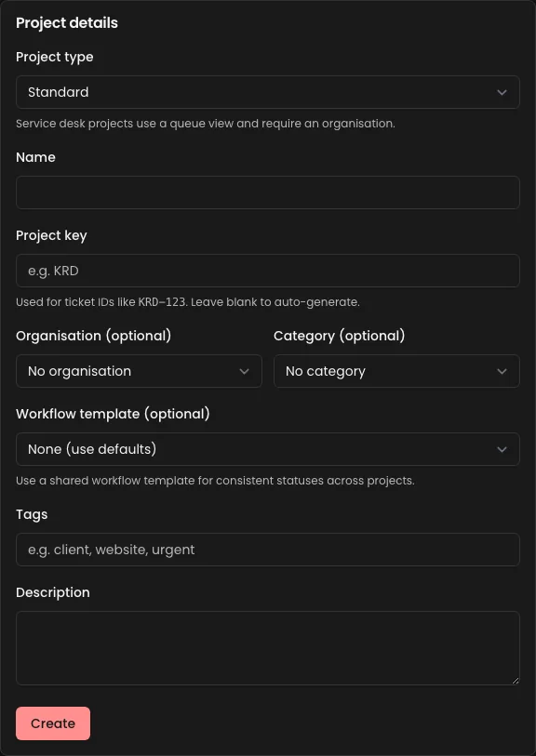
Task: Click the Description box resize grip
Action: [514, 681]
